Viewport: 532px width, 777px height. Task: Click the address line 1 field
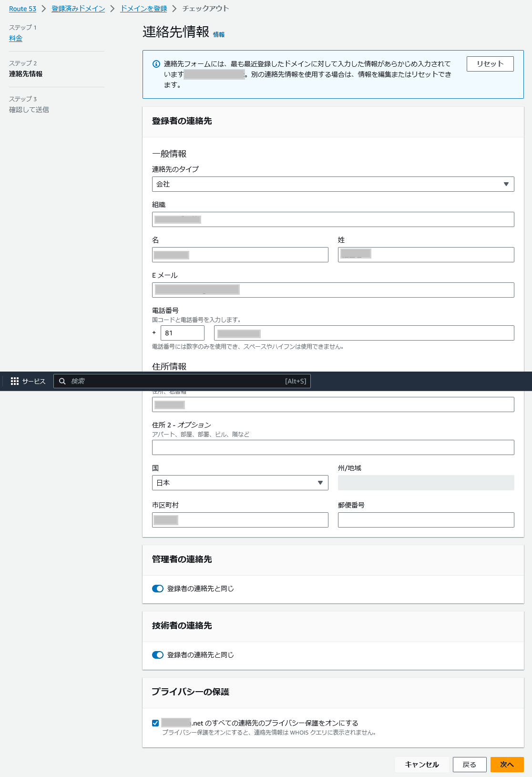(333, 404)
